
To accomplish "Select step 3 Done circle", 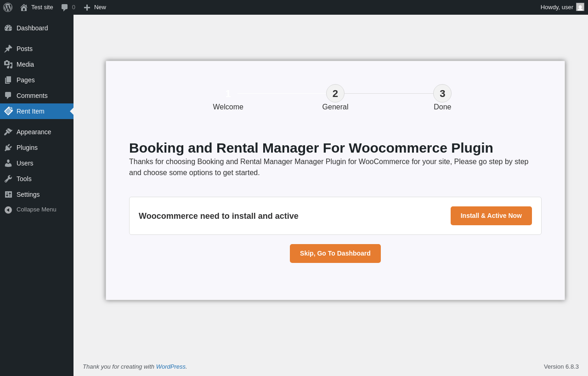I will pos(442,94).
